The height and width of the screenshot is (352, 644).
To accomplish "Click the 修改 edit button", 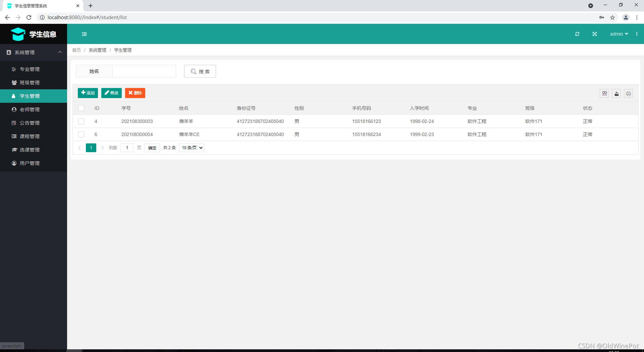I will (111, 93).
